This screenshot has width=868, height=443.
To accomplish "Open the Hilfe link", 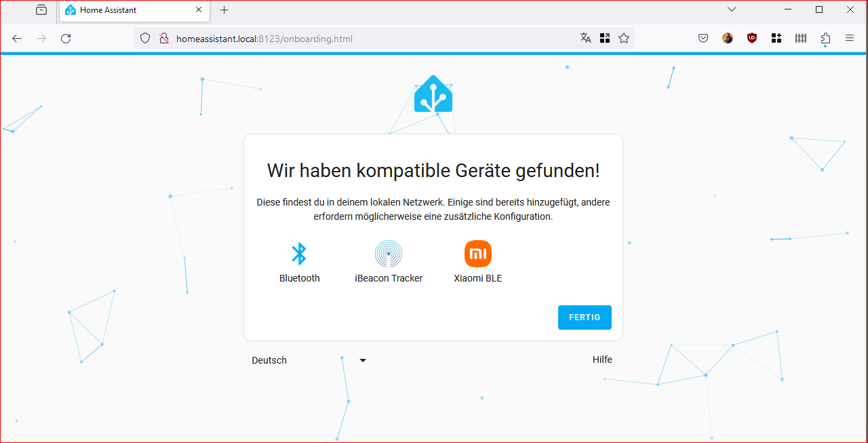I will [602, 360].
